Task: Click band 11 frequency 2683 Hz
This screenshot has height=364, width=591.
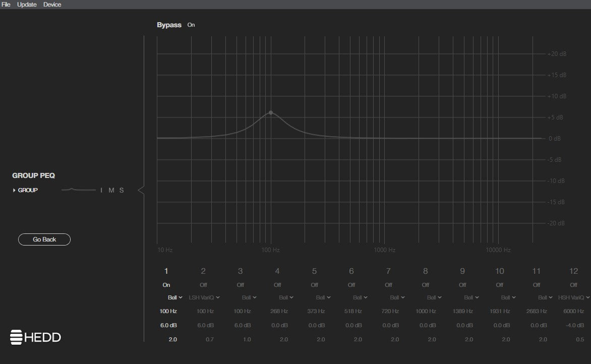Action: 537,311
